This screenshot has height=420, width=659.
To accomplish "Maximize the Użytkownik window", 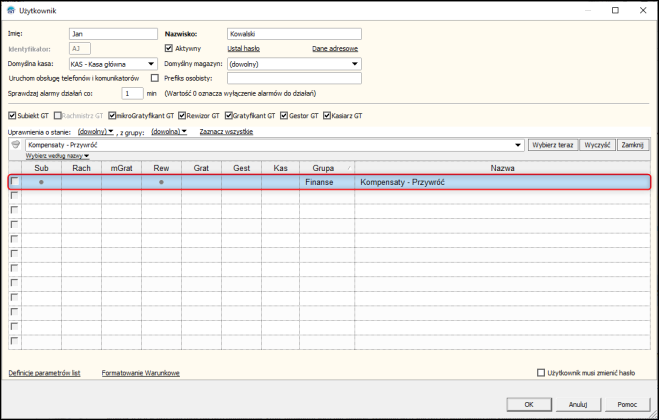I will [x=615, y=11].
